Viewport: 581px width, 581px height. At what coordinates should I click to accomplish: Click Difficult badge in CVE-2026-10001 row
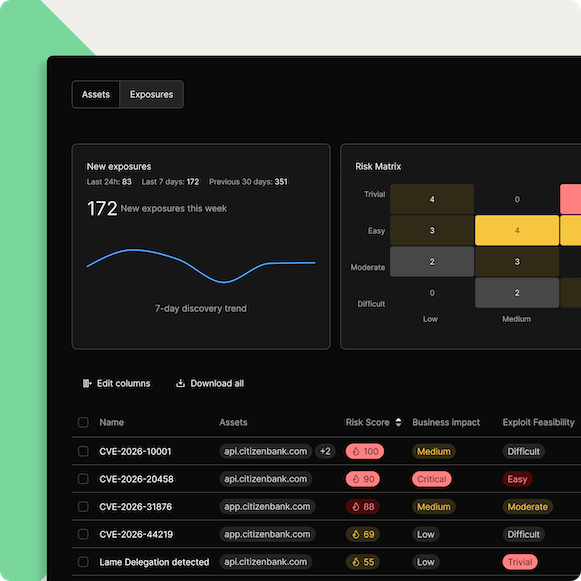pyautogui.click(x=524, y=451)
